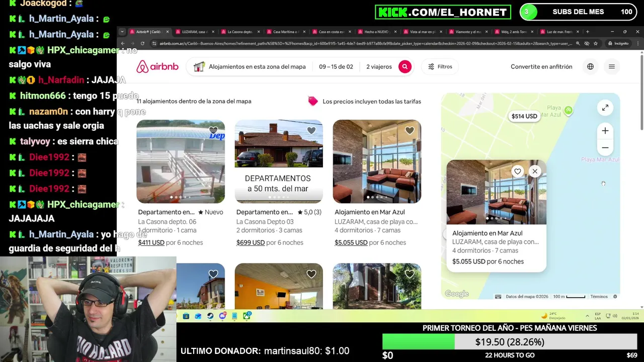
Task: Open the La Casona depto. 06 listing photo
Action: (181, 161)
